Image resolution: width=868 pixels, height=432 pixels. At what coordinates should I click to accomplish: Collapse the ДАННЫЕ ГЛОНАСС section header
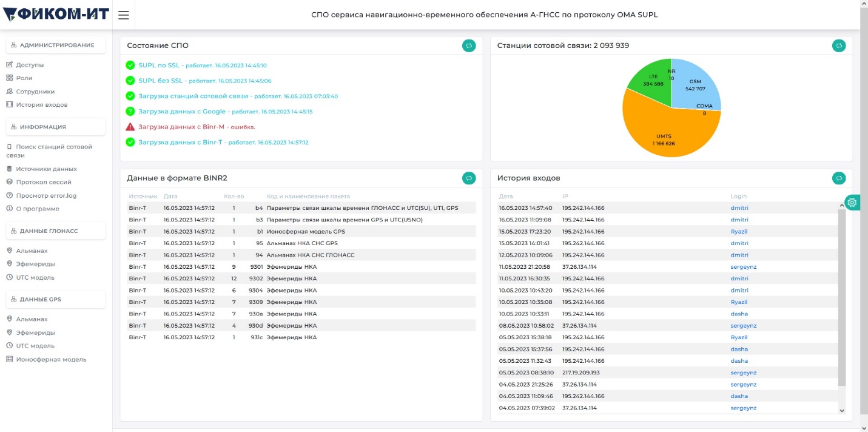[x=56, y=231]
